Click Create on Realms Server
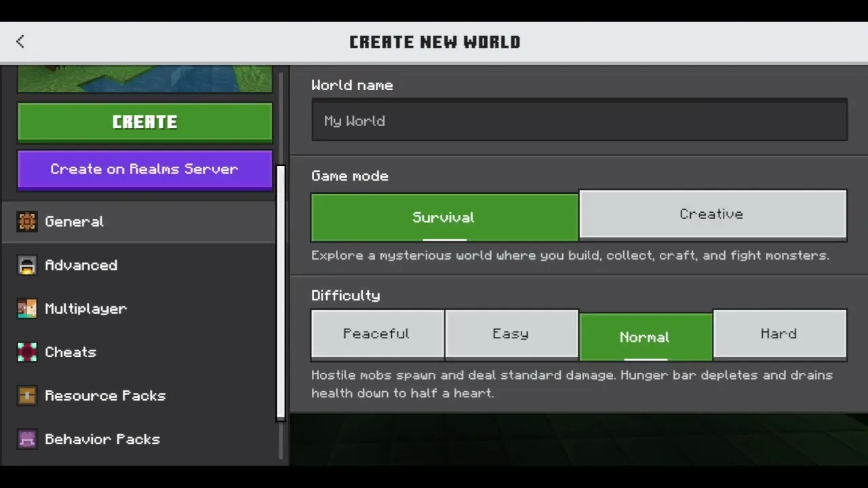Viewport: 868px width, 488px height. 144,169
